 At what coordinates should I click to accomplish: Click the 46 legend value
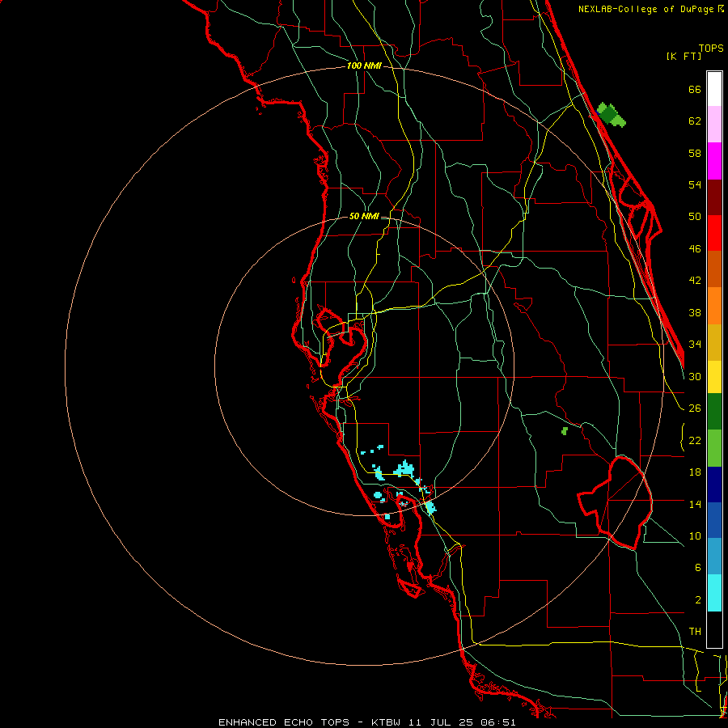(x=695, y=249)
